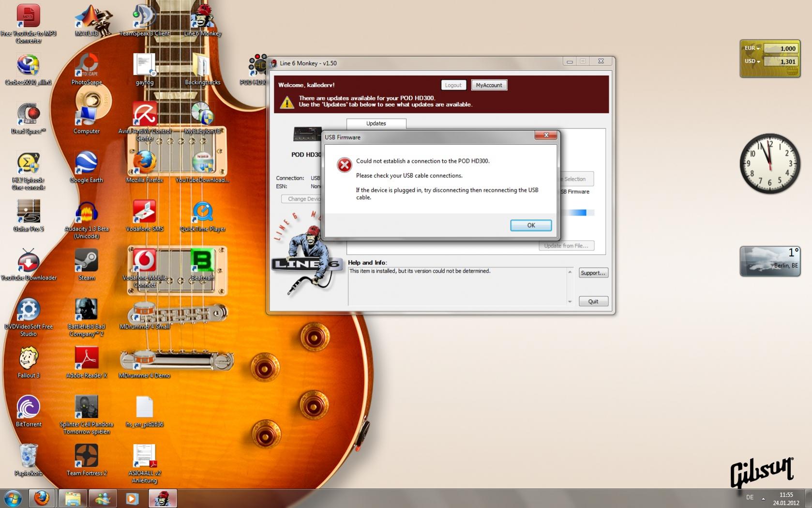Show hidden system tray icons
Screen dimensions: 812x508
click(x=764, y=498)
